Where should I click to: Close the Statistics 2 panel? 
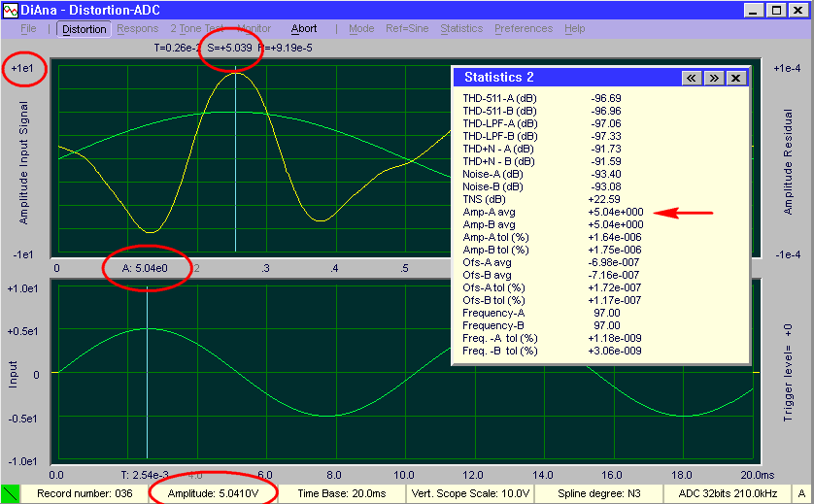pyautogui.click(x=735, y=78)
